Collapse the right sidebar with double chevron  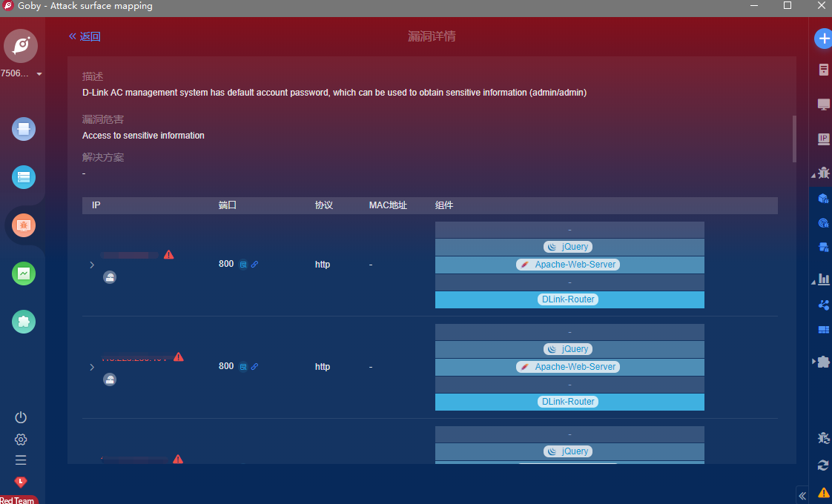[x=802, y=496]
